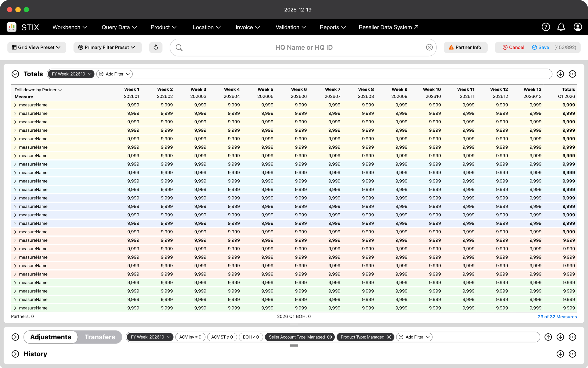Open the Grid View Preset dropdown
Viewport: 588px width, 368px height.
(x=36, y=47)
